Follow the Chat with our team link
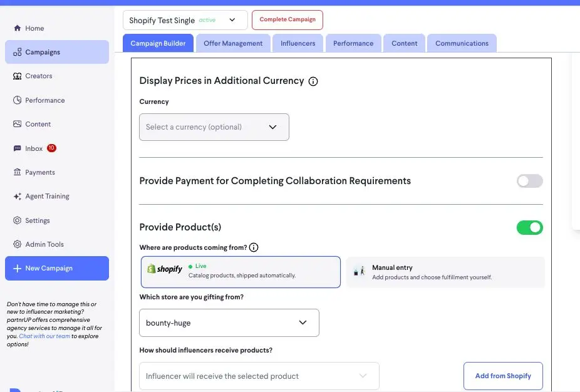Screen dimensions: 580x392 click(44, 336)
